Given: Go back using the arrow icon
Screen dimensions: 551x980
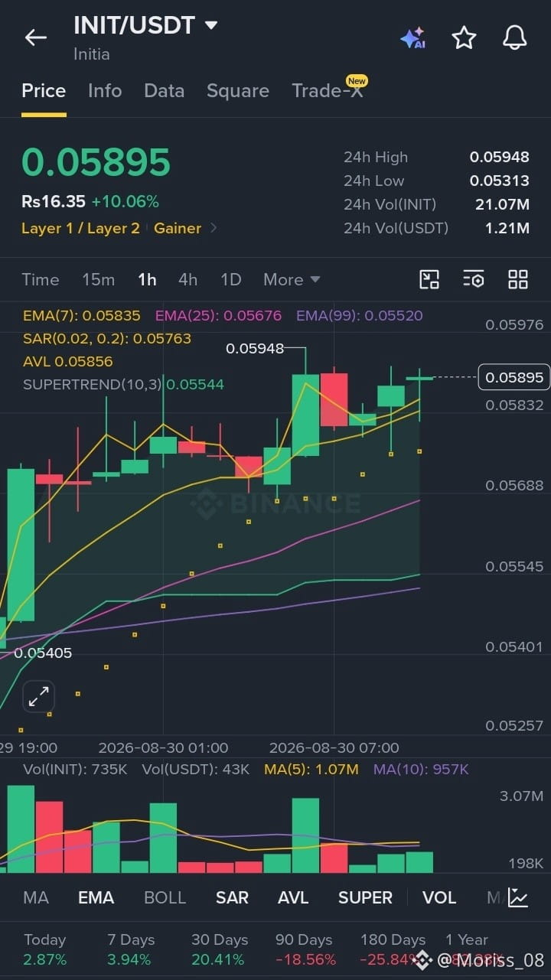Looking at the screenshot, I should click(x=36, y=37).
